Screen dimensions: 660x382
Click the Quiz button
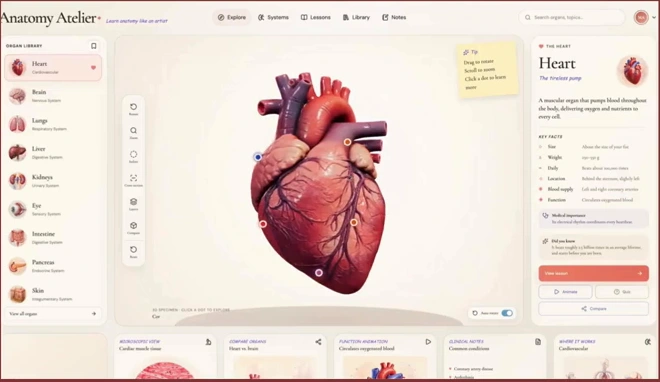pyautogui.click(x=622, y=292)
